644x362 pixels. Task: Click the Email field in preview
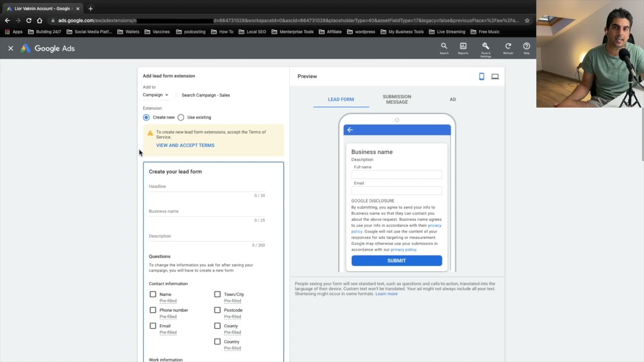pyautogui.click(x=396, y=191)
